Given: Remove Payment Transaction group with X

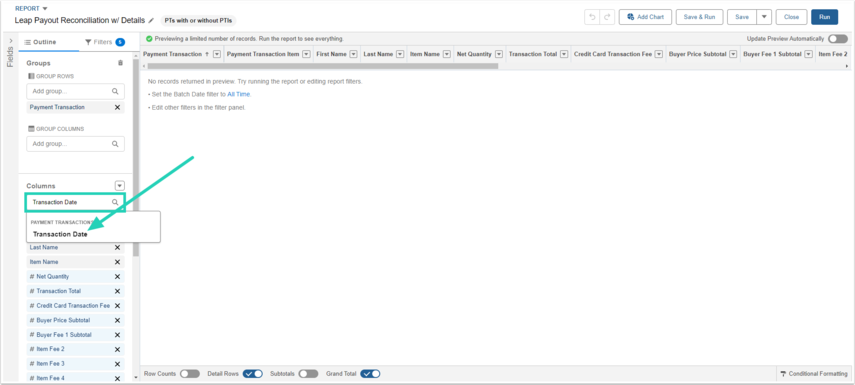Looking at the screenshot, I should coord(117,107).
